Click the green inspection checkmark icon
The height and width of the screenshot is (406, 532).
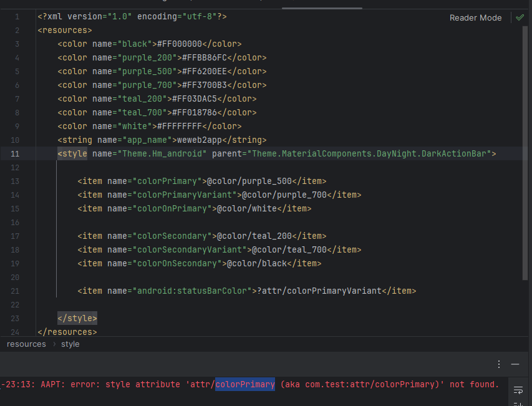coord(520,17)
